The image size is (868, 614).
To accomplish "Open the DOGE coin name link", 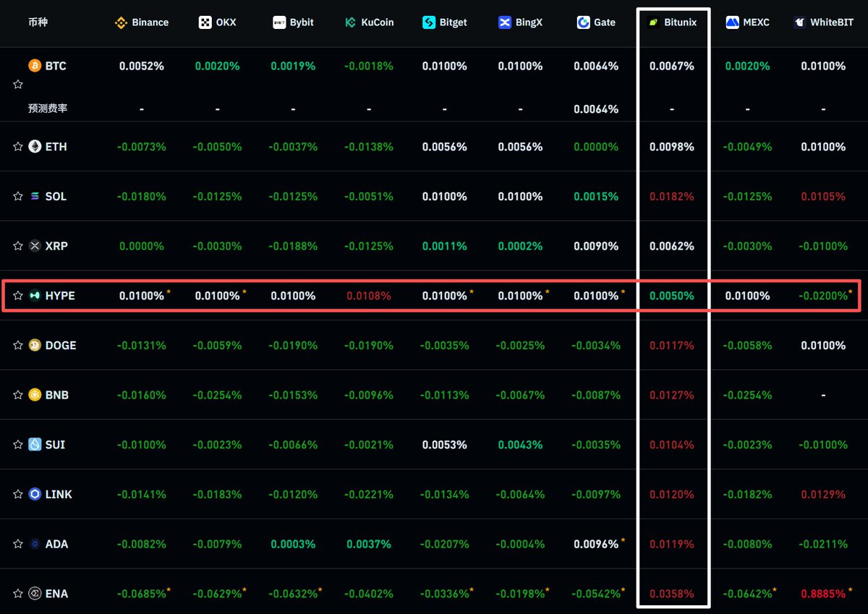I will coord(61,346).
